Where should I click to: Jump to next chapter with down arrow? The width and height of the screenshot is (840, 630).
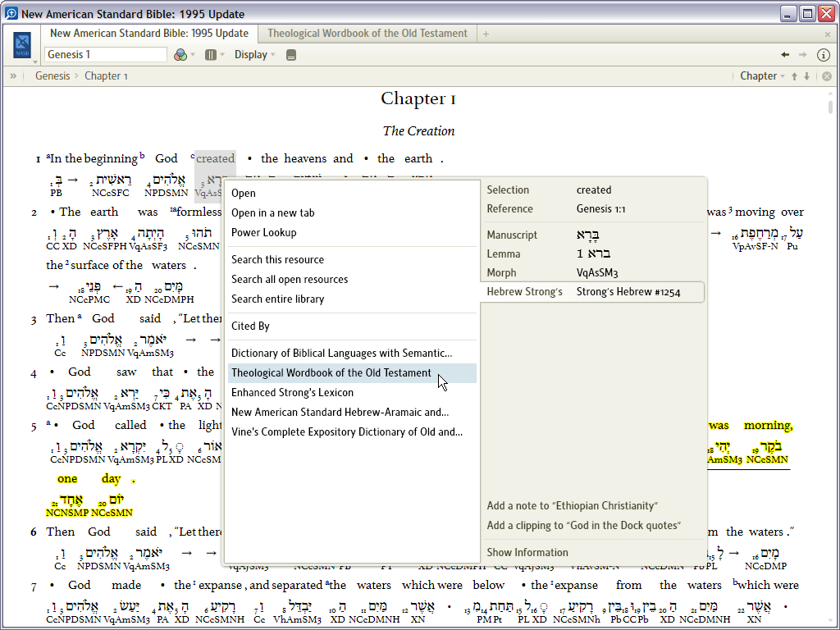807,76
